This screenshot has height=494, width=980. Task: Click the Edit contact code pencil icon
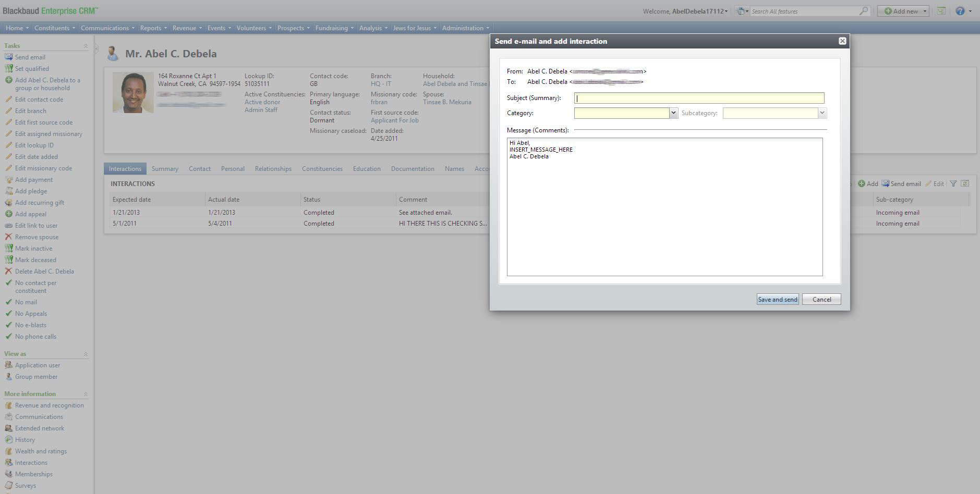click(x=8, y=100)
